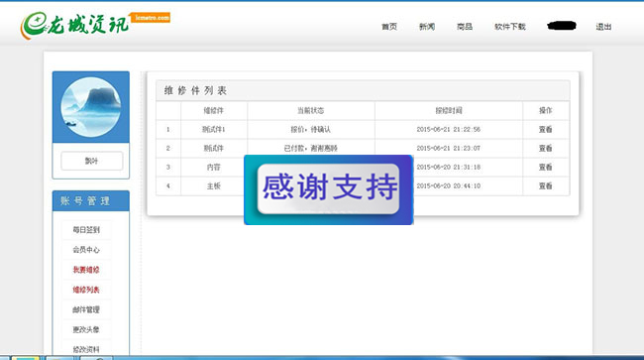
Task: Click the timestamp 2015-06-20 20:44:10
Action: [x=449, y=186]
